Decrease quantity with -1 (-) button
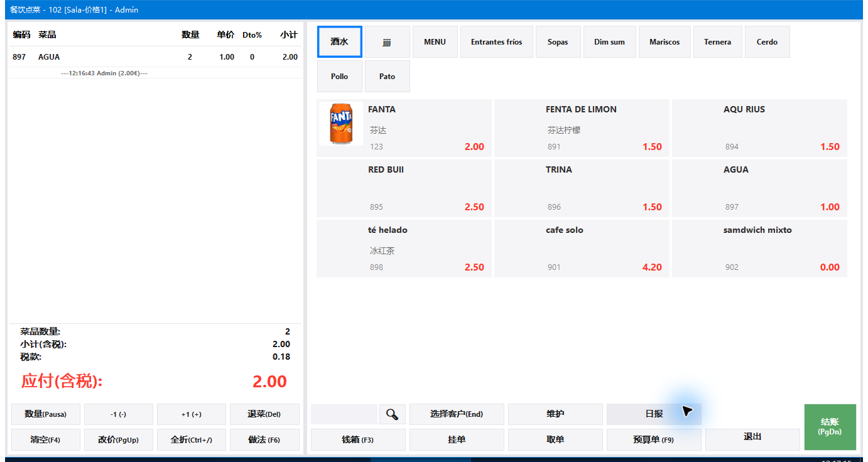The height and width of the screenshot is (462, 868). point(119,414)
